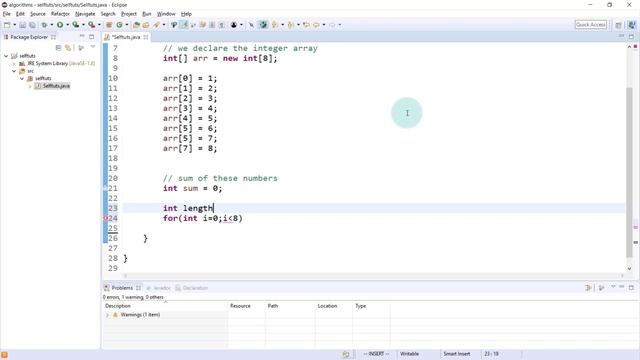Open dropdown next to External Tools icon
Image resolution: width=640 pixels, height=360 pixels.
click(99, 25)
